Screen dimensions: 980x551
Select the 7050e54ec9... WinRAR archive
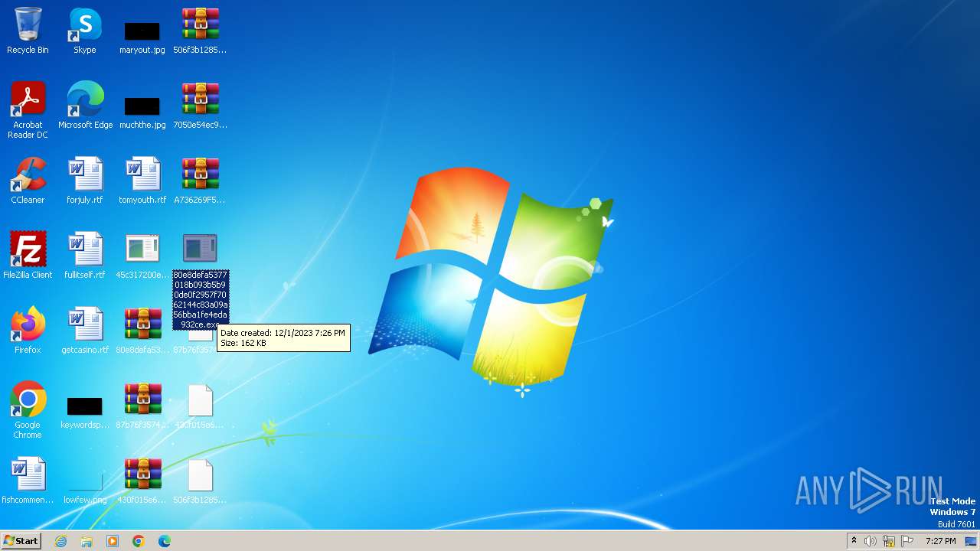(200, 106)
